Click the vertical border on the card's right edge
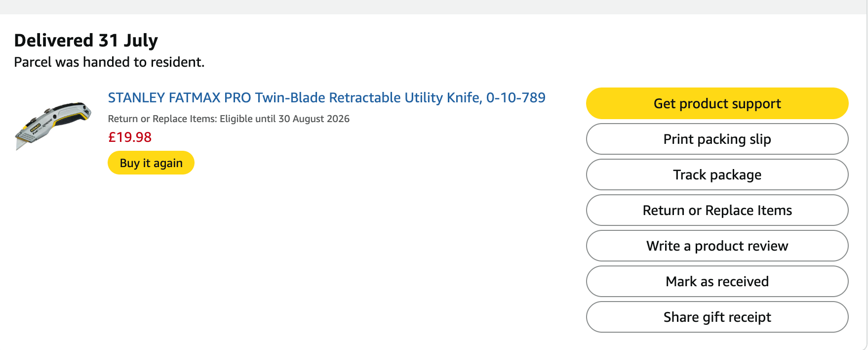Image resolution: width=868 pixels, height=350 pixels. coord(867,182)
